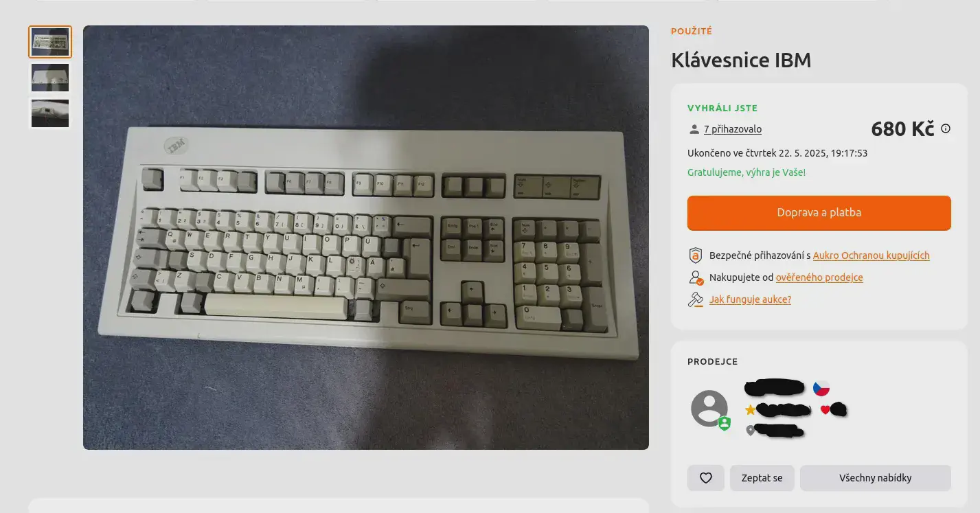Open Jak funguje aukce? link
Viewport: 980px width, 513px height.
point(750,299)
